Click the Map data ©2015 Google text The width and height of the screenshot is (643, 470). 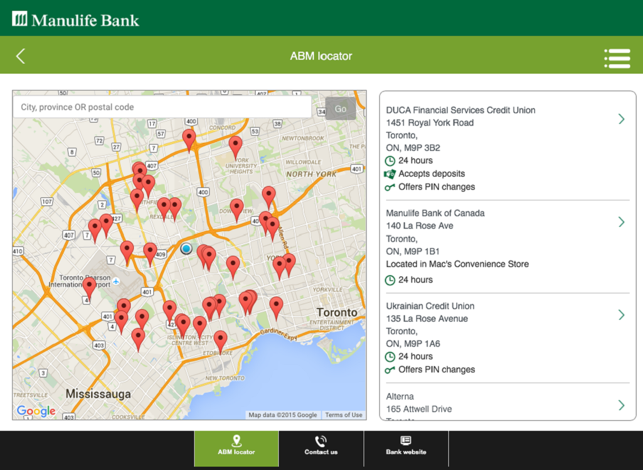coord(283,415)
